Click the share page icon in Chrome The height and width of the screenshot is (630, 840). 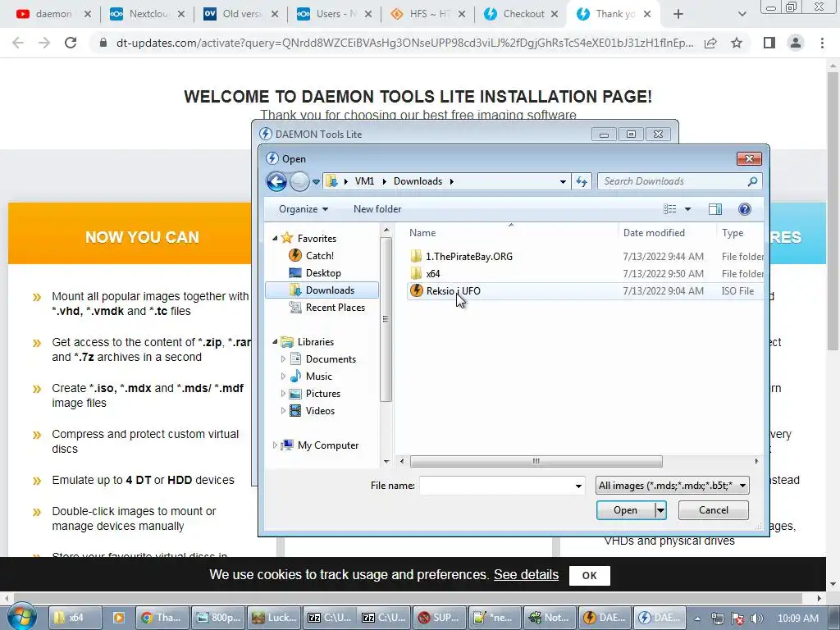coord(710,43)
